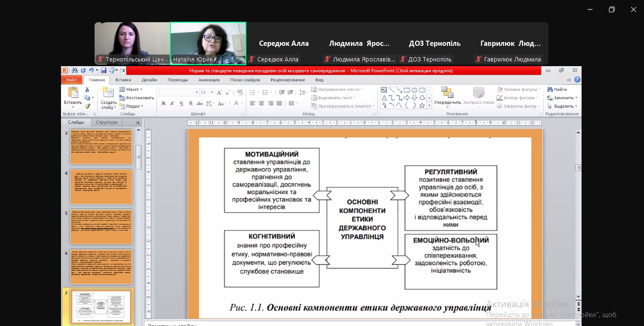This screenshot has height=326, width=644.
Task: Click Shape Outline (Контур фигуры) button
Action: tap(517, 98)
